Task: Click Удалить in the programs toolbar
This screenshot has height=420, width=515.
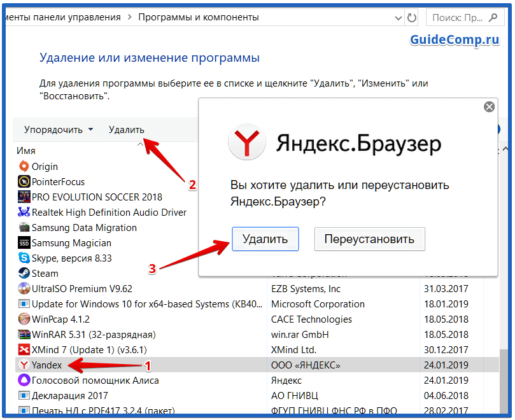Action: (x=127, y=130)
